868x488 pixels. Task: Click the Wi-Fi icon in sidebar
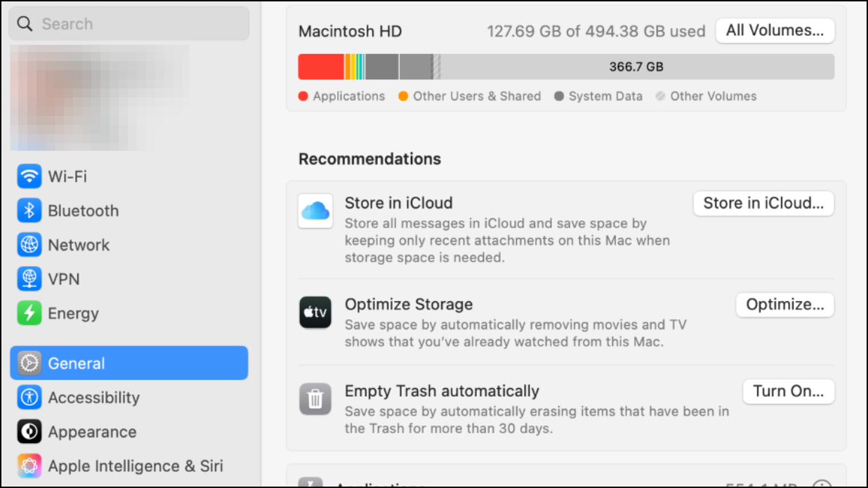click(x=29, y=176)
